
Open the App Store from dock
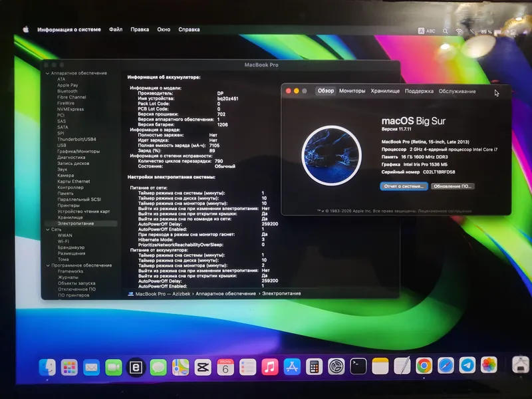point(292,367)
